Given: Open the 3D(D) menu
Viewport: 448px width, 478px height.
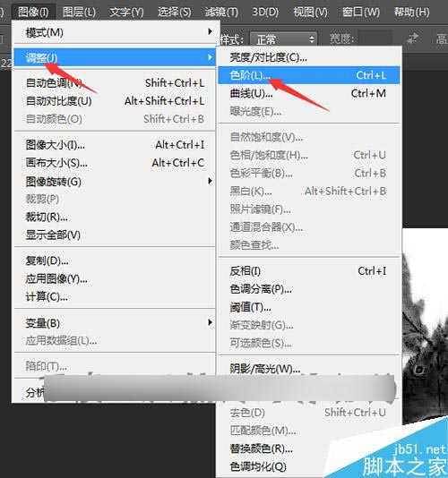Looking at the screenshot, I should point(265,13).
